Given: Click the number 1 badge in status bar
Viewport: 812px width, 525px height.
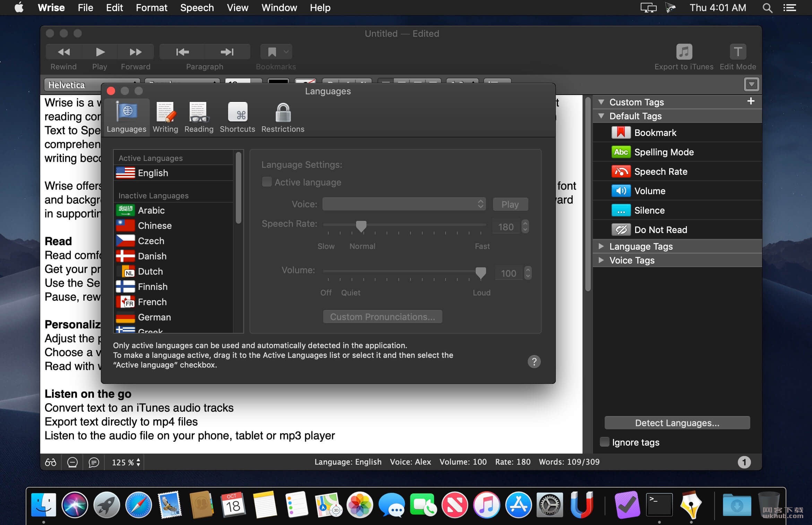Looking at the screenshot, I should click(x=744, y=462).
